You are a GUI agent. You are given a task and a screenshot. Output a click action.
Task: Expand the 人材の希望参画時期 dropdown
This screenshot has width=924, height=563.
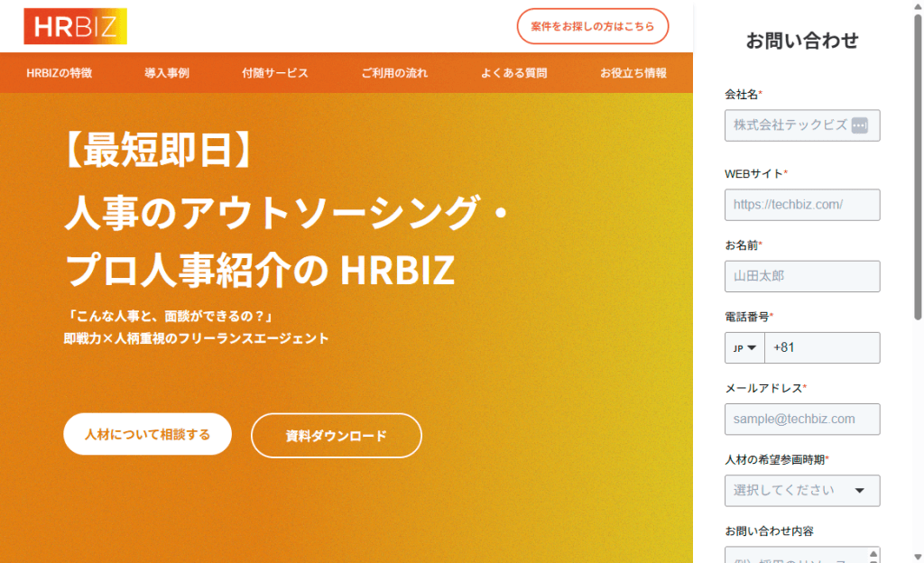click(x=801, y=491)
